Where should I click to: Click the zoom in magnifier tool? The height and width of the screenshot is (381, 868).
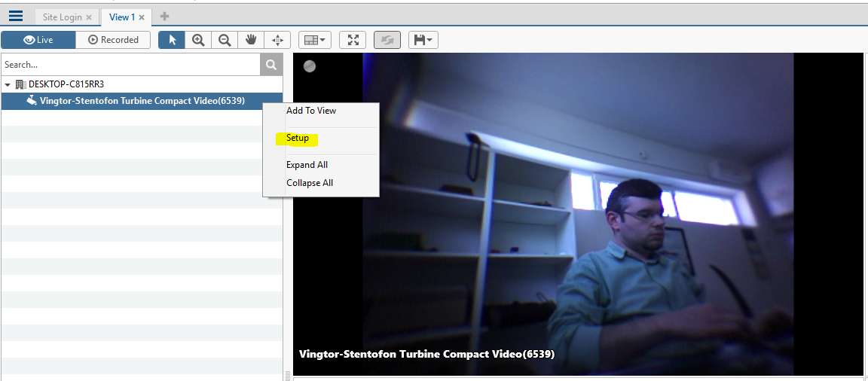point(198,40)
